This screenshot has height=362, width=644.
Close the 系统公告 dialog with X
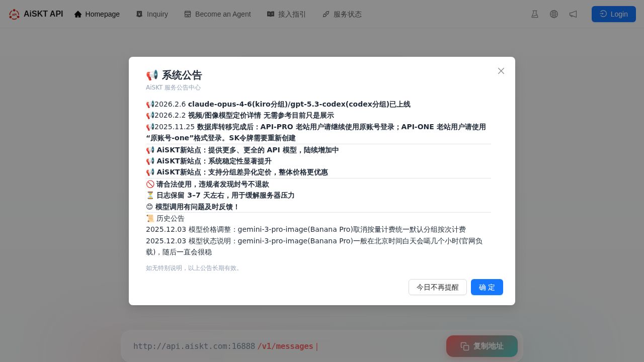click(x=501, y=71)
